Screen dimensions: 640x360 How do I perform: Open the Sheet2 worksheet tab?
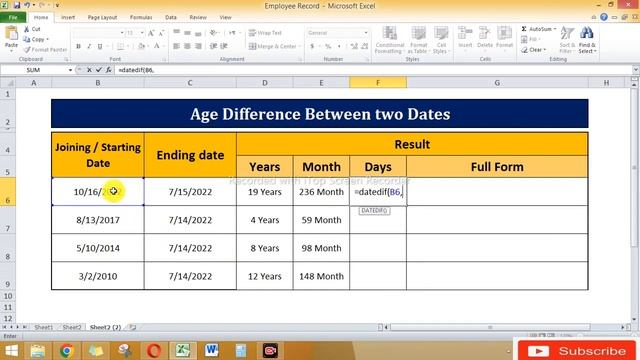71,327
